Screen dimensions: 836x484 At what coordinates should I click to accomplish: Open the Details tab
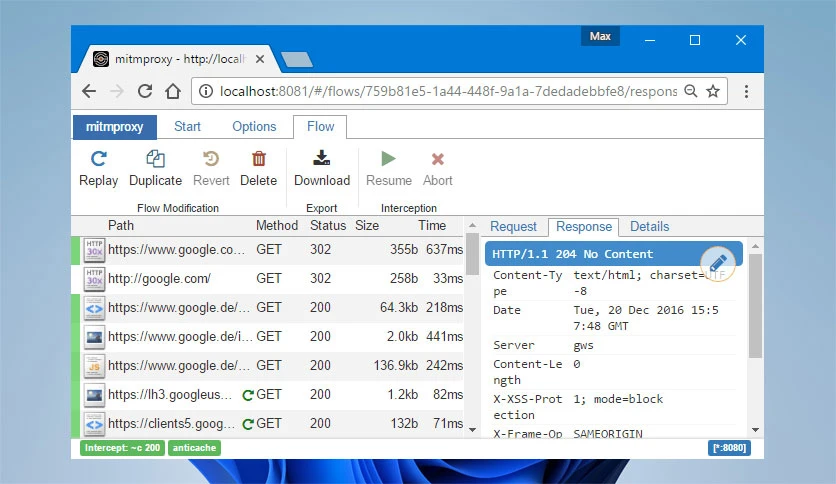coord(649,227)
